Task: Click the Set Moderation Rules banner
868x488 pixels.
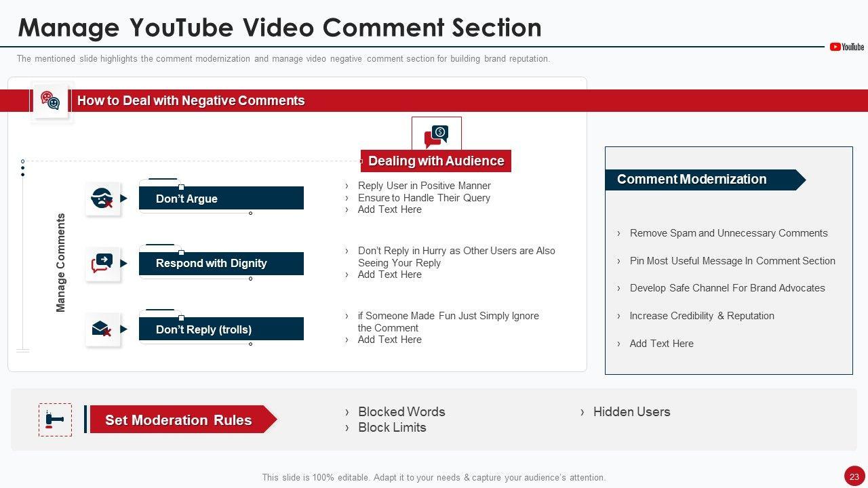Action: (x=183, y=420)
